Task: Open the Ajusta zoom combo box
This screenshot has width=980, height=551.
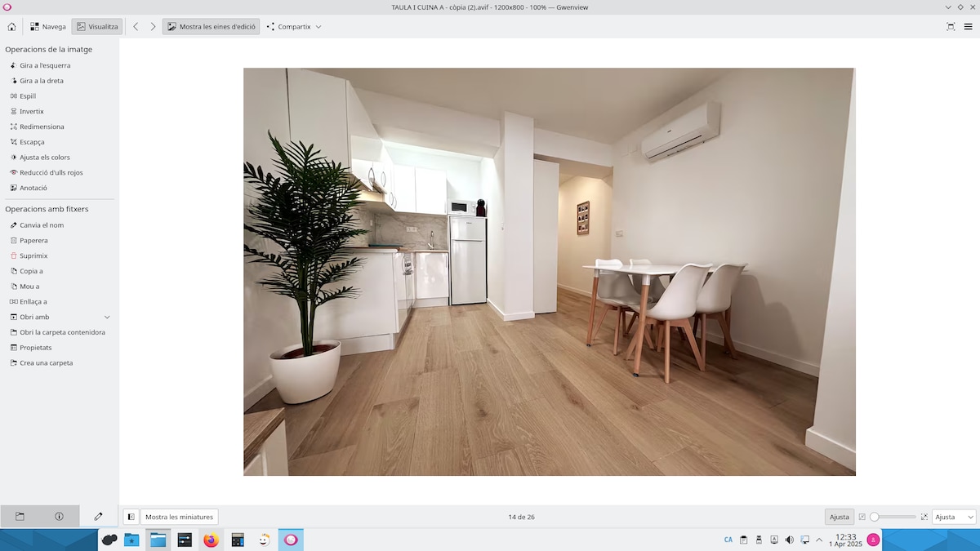Action: [954, 517]
